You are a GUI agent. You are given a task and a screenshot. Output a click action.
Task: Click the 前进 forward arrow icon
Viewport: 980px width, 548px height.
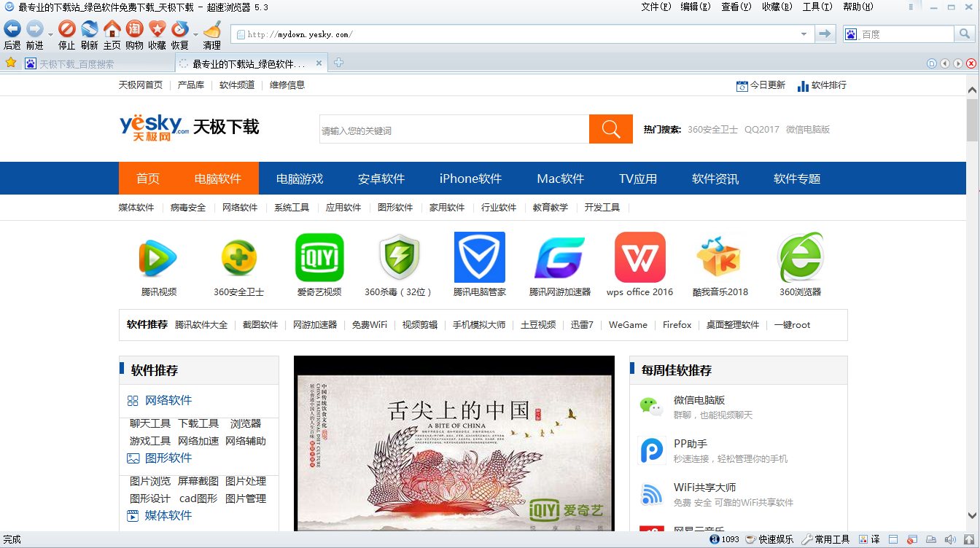coord(35,29)
